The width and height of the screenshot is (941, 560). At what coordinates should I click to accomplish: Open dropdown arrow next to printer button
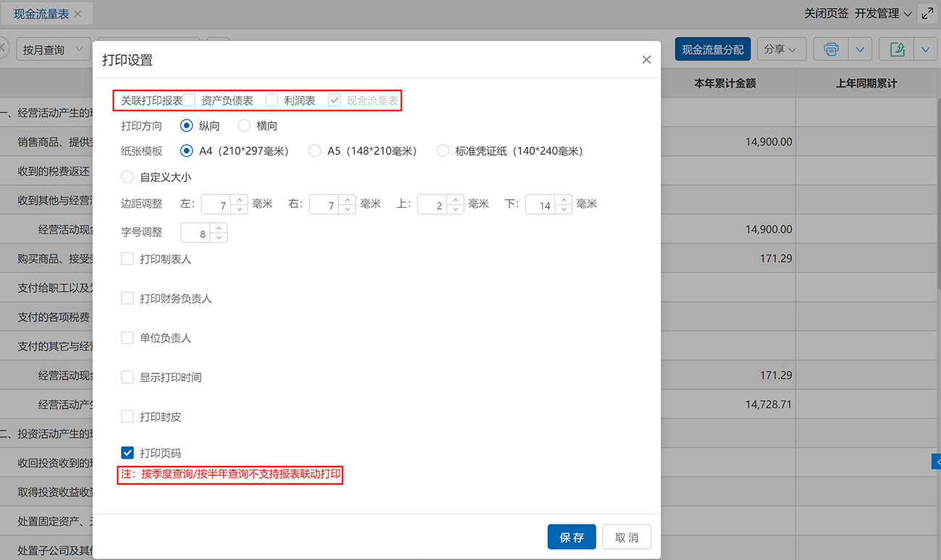pos(859,50)
